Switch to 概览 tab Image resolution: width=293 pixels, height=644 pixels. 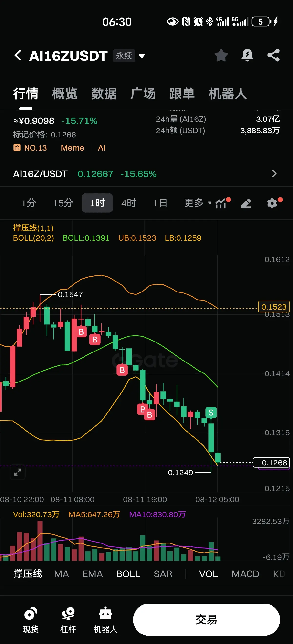click(65, 94)
